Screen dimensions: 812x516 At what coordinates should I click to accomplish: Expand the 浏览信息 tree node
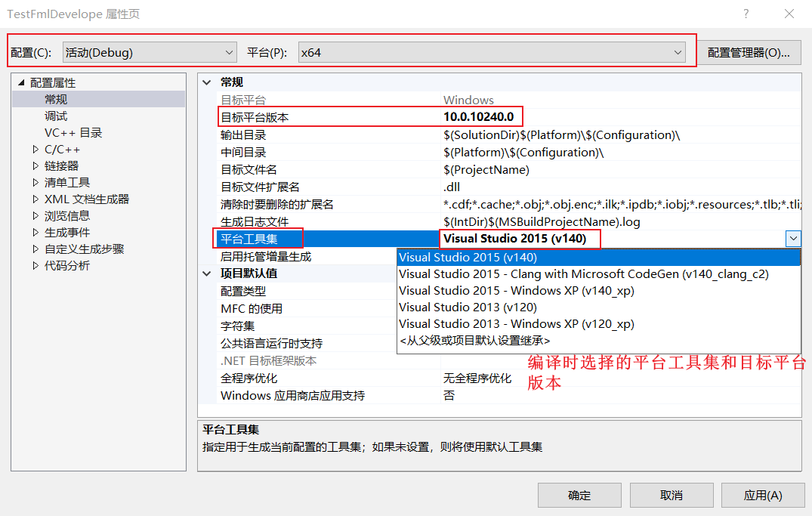36,215
